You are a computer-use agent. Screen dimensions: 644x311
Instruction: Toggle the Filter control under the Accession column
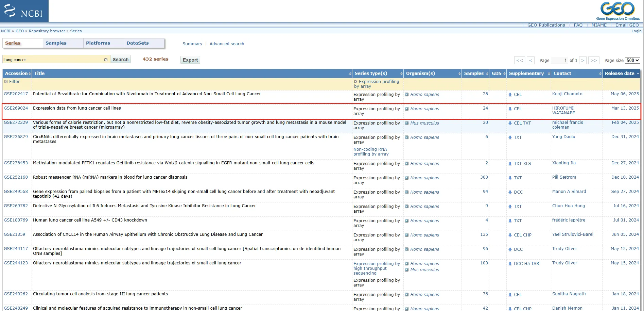[x=6, y=82]
